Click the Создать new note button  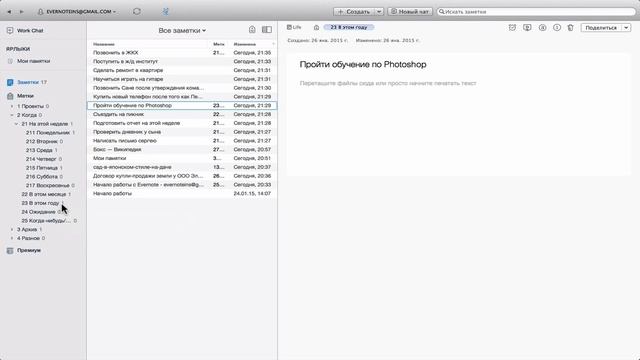(354, 12)
